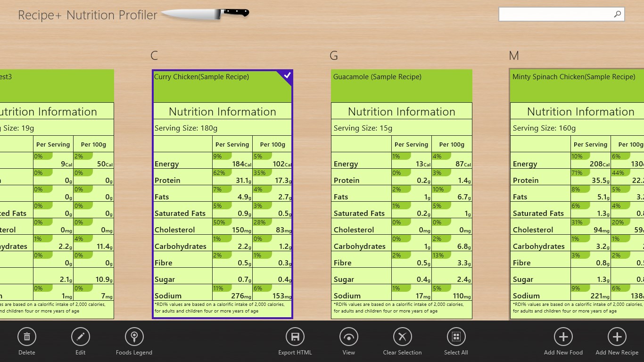Click the Add New Food plus icon
Screen dimensions: 644x362
pos(563,337)
